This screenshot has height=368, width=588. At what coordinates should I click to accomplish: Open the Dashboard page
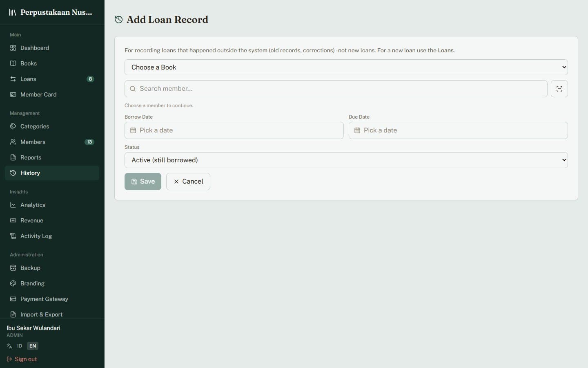[52, 48]
